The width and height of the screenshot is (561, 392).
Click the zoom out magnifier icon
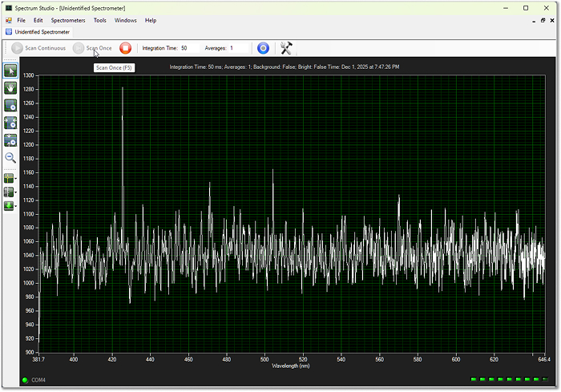[11, 158]
